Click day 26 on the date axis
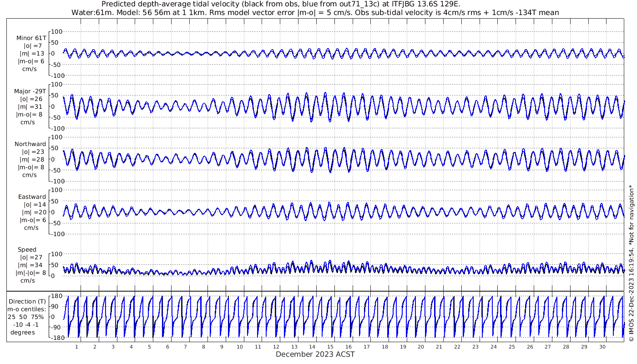Viewport: 637px width, 364px height. [530, 347]
